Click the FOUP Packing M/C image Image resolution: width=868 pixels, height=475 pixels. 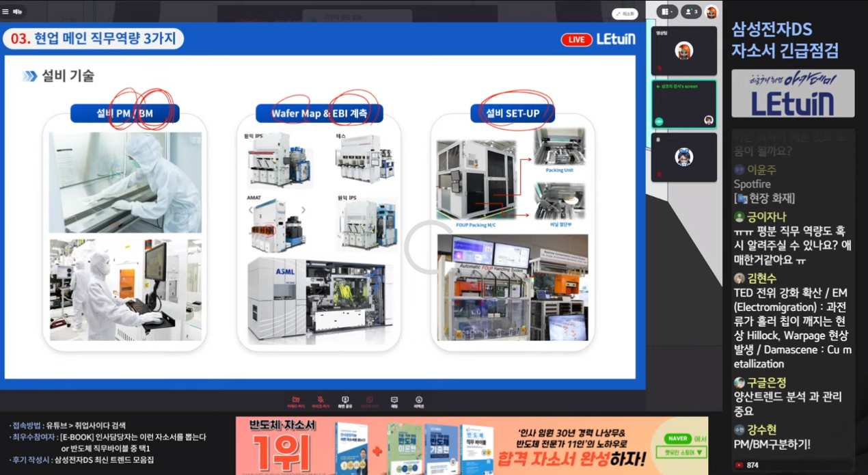pos(476,179)
